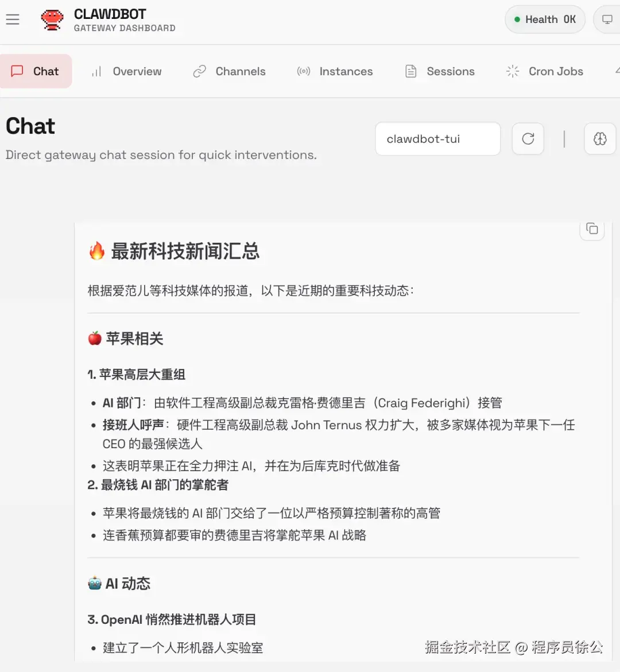This screenshot has width=620, height=672.
Task: Click the '建立了一个人形机器人实验室' bullet
Action: point(183,647)
